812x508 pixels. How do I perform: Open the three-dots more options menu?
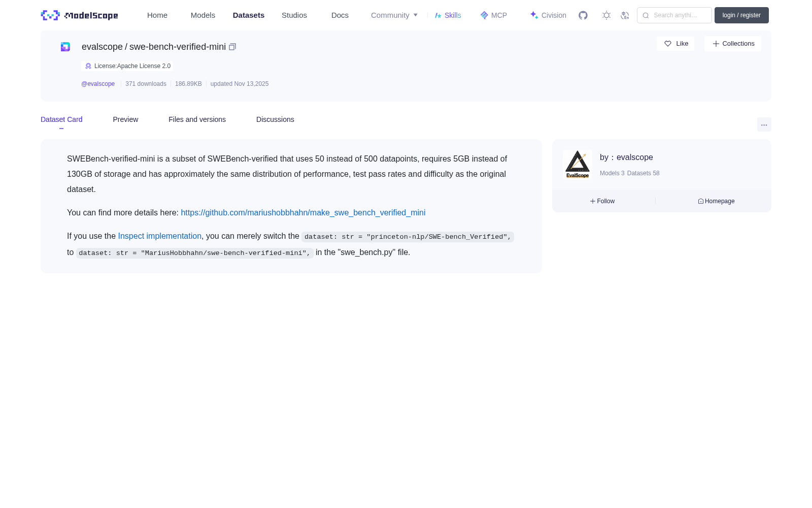tap(764, 124)
